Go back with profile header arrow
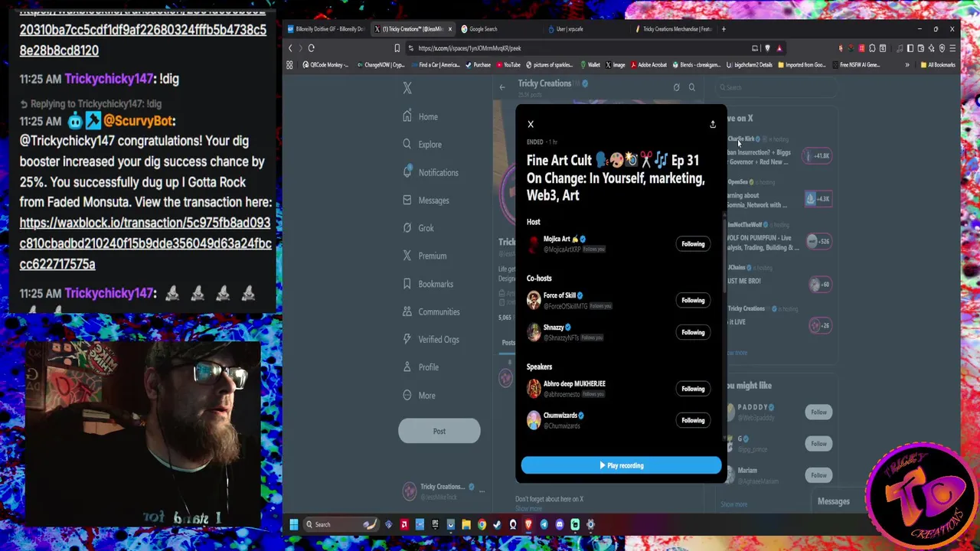 pos(502,87)
